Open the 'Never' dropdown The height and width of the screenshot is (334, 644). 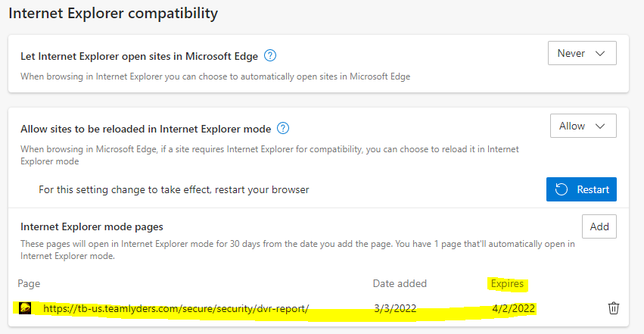pos(582,53)
